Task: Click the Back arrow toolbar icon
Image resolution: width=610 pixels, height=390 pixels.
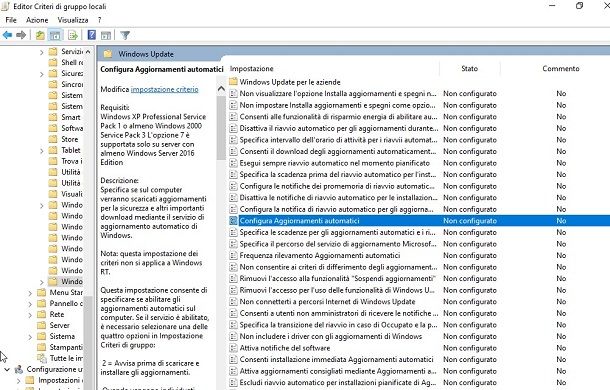Action: click(x=7, y=35)
